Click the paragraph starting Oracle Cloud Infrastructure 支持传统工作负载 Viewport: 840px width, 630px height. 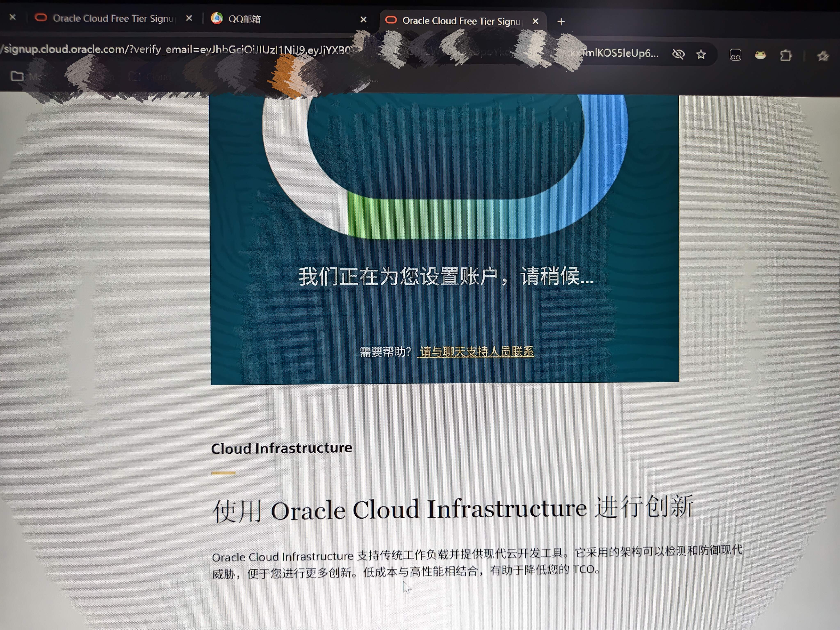pos(477,562)
